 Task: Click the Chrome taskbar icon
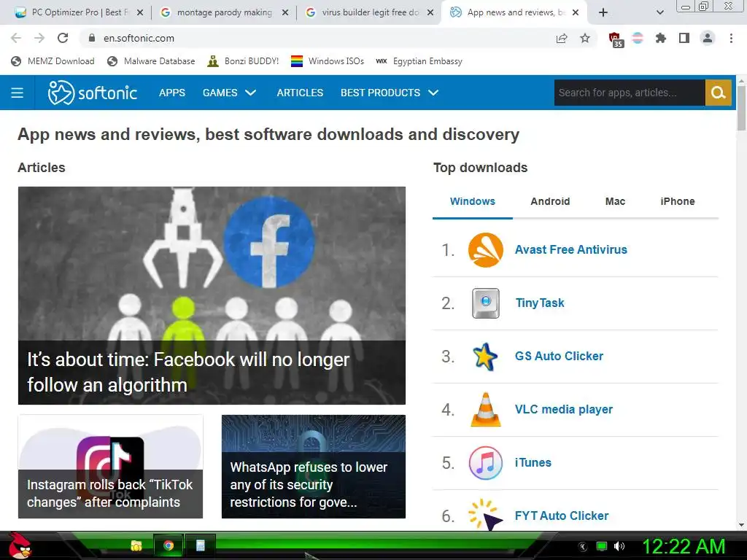click(169, 545)
